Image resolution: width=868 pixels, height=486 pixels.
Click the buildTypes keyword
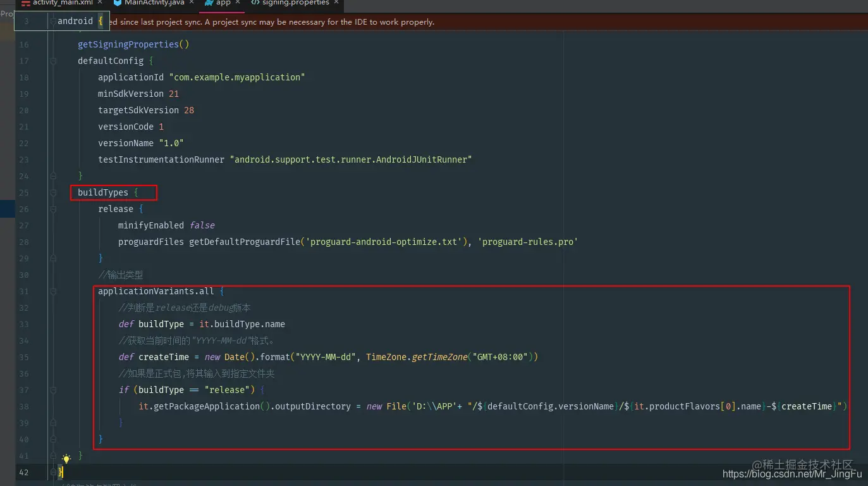tap(103, 192)
